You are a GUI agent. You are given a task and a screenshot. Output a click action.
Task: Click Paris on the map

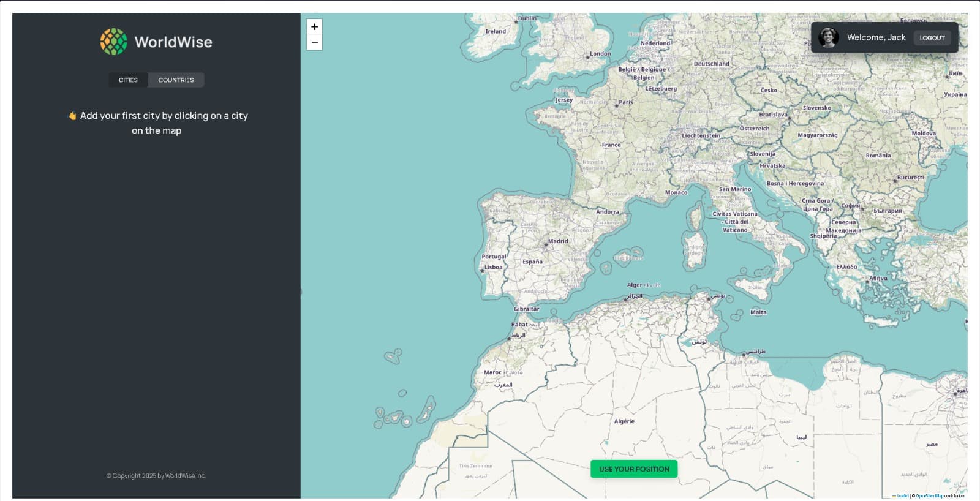click(625, 102)
